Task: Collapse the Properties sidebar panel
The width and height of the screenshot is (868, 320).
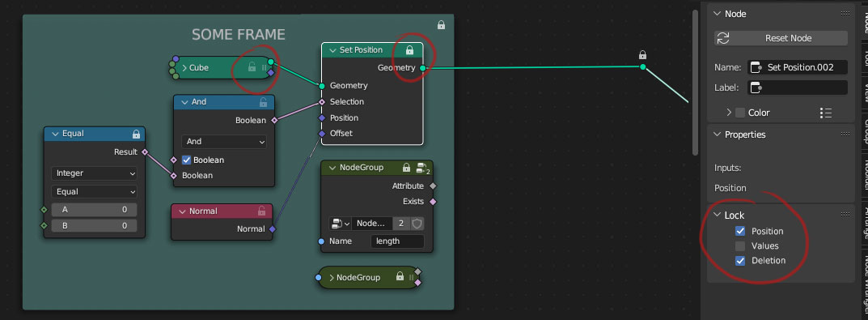Action: click(718, 134)
